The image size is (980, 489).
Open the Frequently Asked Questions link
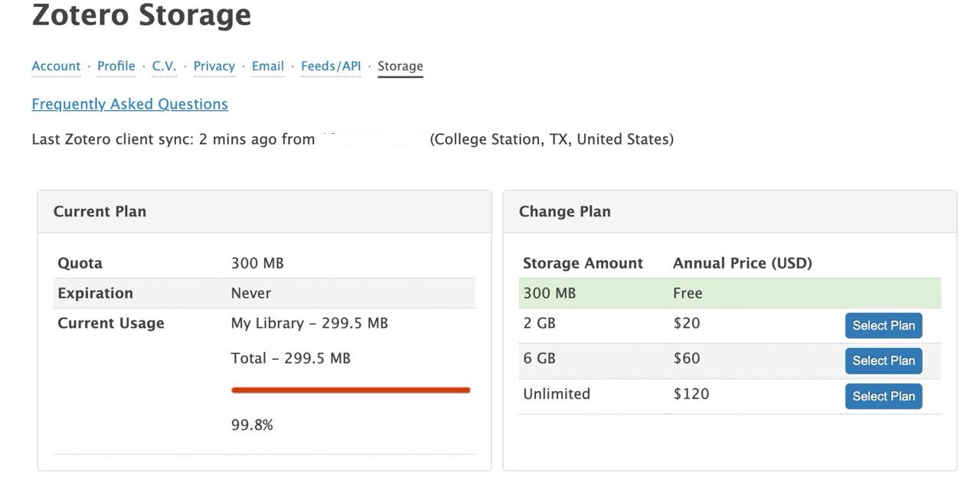[x=130, y=104]
